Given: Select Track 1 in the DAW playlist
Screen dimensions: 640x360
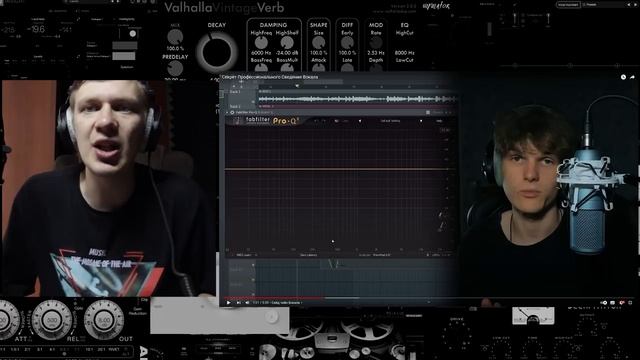Looking at the screenshot, I should pyautogui.click(x=235, y=92).
